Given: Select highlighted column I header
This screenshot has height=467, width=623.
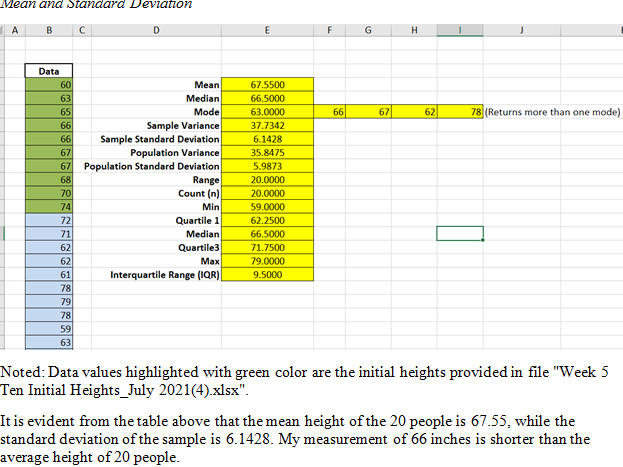Looking at the screenshot, I should (x=460, y=30).
